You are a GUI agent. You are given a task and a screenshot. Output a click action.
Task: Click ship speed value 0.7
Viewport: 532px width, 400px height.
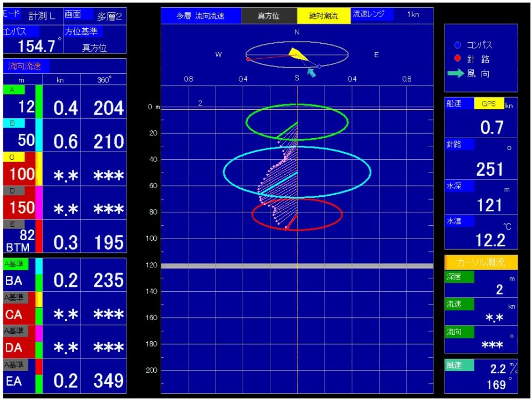(492, 128)
